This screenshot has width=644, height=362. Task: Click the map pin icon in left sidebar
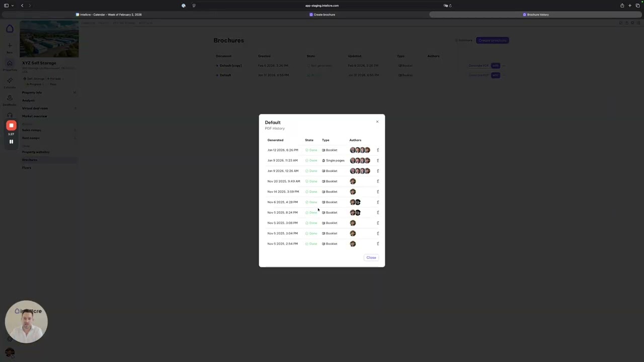tap(10, 99)
